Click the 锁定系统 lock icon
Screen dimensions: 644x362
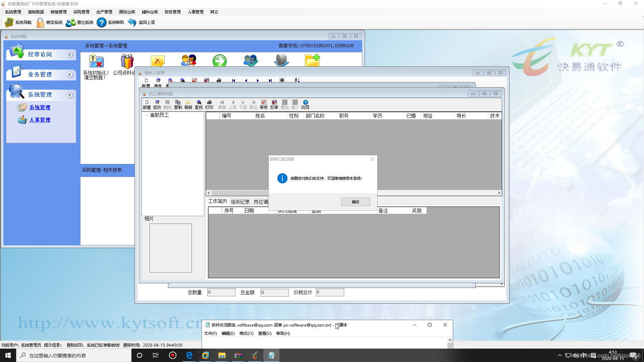tap(40, 22)
